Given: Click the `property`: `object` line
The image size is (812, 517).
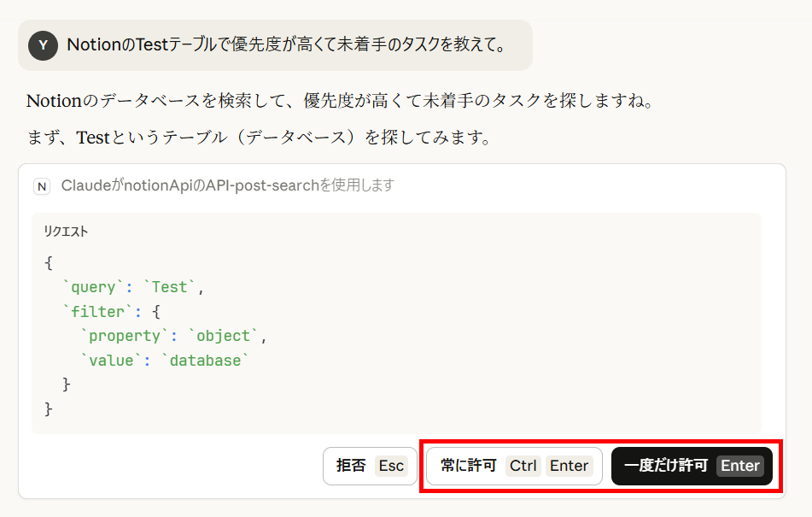Looking at the screenshot, I should click(x=173, y=336).
